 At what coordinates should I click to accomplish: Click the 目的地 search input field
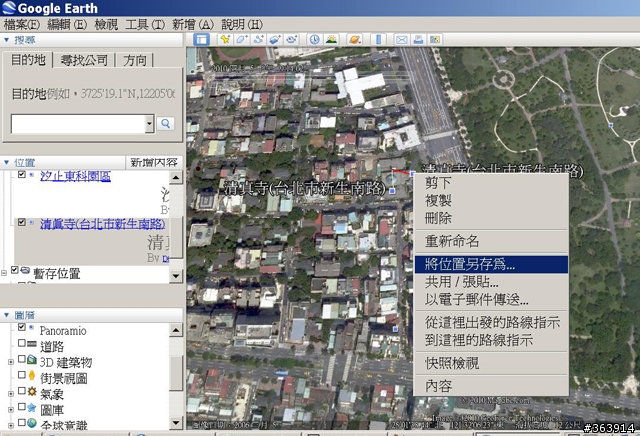78,124
